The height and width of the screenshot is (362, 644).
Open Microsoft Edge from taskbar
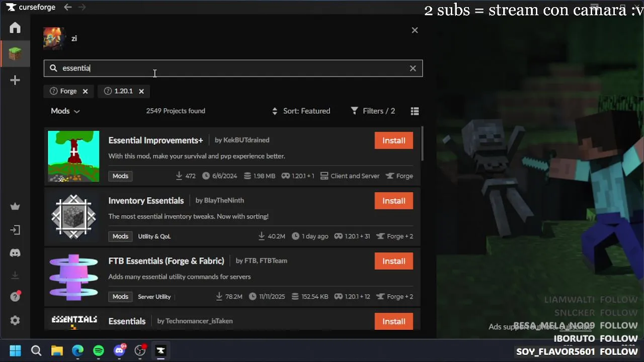(x=77, y=350)
